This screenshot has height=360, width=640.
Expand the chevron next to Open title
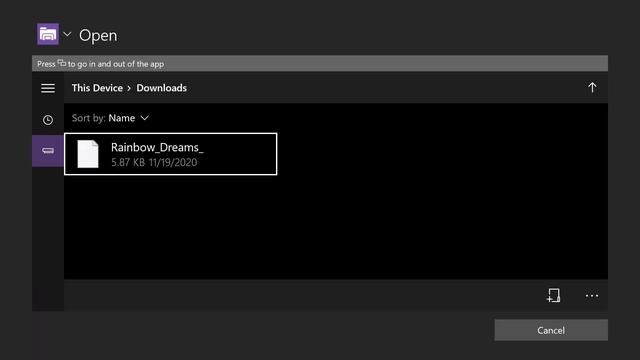click(67, 34)
